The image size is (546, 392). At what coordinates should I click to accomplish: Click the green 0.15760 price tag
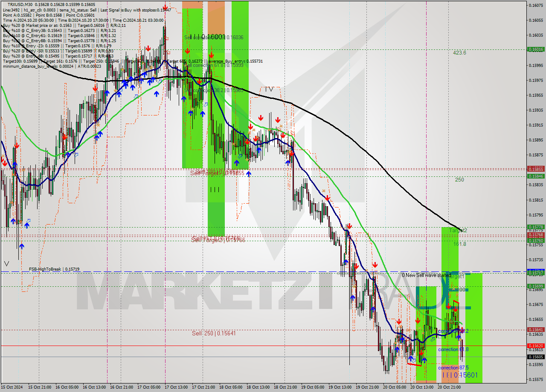(x=536, y=241)
